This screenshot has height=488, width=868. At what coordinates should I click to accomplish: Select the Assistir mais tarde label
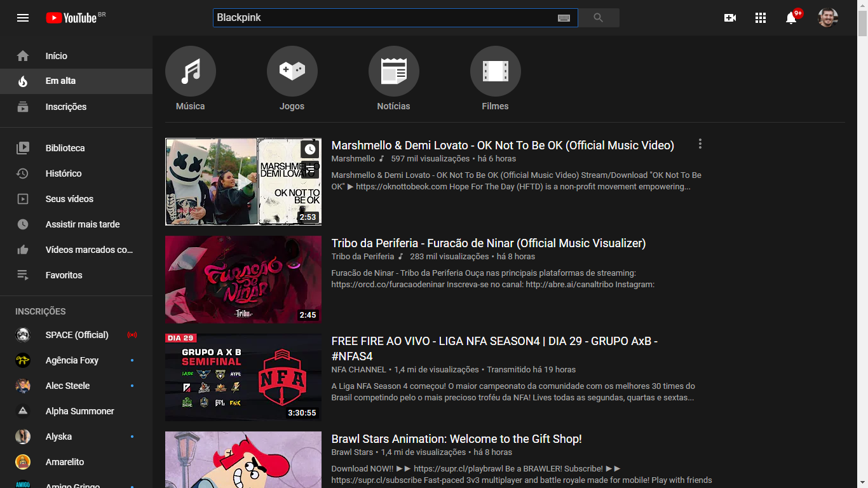point(83,224)
